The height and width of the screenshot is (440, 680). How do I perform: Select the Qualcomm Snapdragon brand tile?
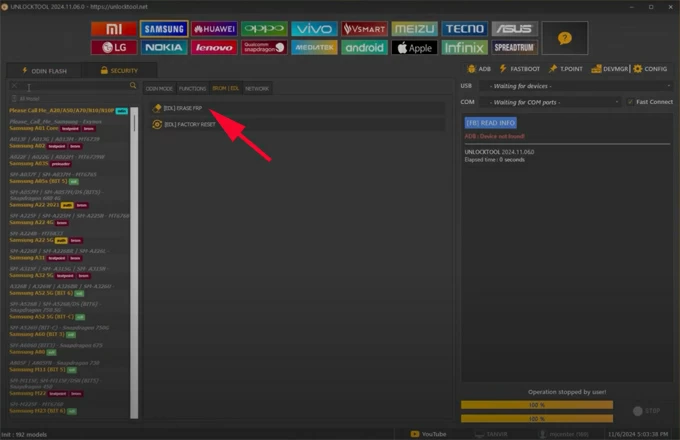[264, 47]
